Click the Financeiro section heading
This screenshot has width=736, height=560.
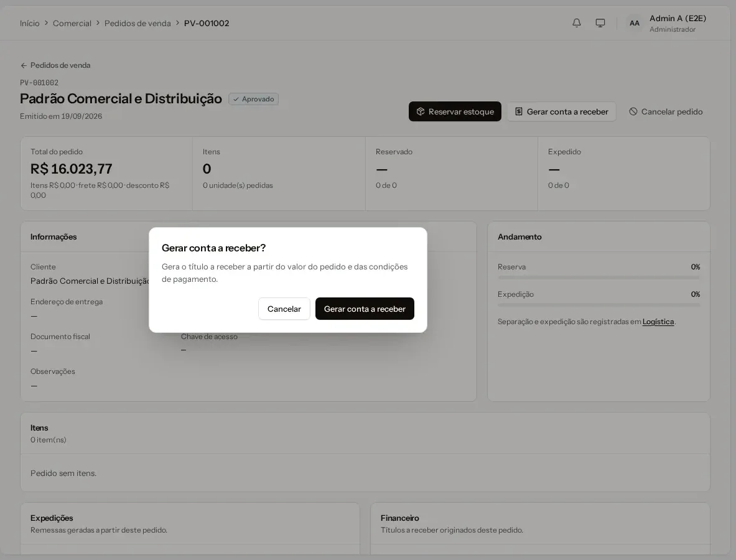click(400, 518)
